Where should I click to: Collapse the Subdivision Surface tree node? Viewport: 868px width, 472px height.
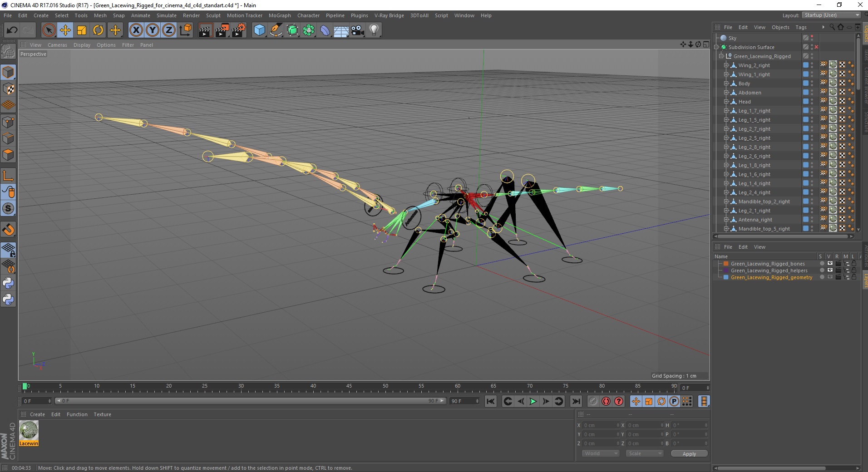coord(716,47)
